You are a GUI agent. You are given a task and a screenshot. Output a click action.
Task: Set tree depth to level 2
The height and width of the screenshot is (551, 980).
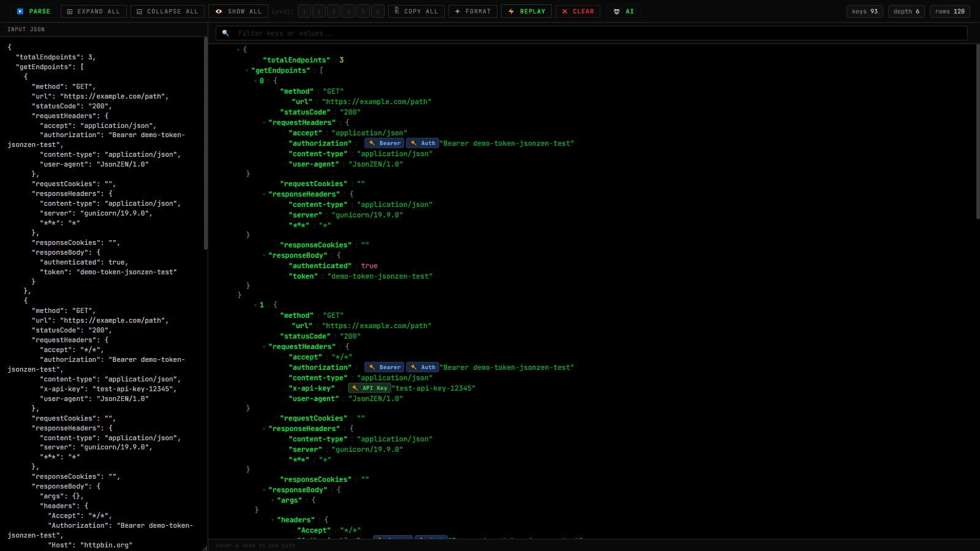coord(319,11)
